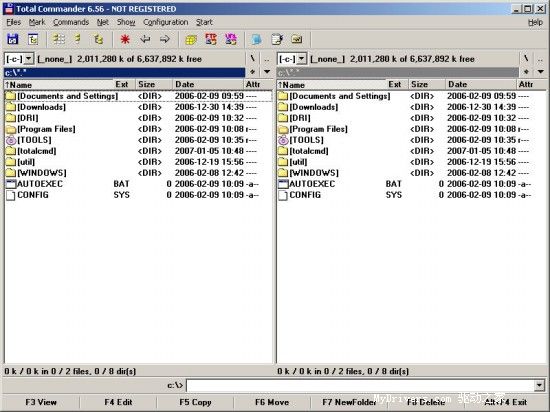Click the F6 Move button
This screenshot has width=550, height=412.
(272, 402)
